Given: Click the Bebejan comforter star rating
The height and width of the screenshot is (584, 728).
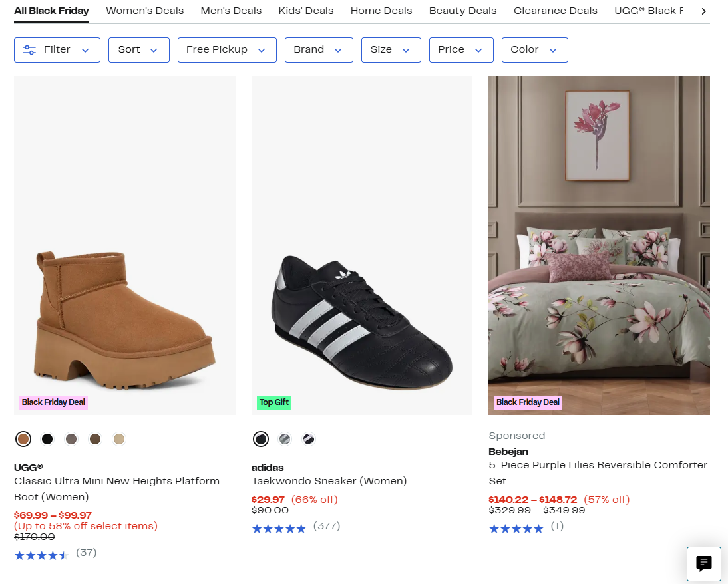Looking at the screenshot, I should (516, 529).
